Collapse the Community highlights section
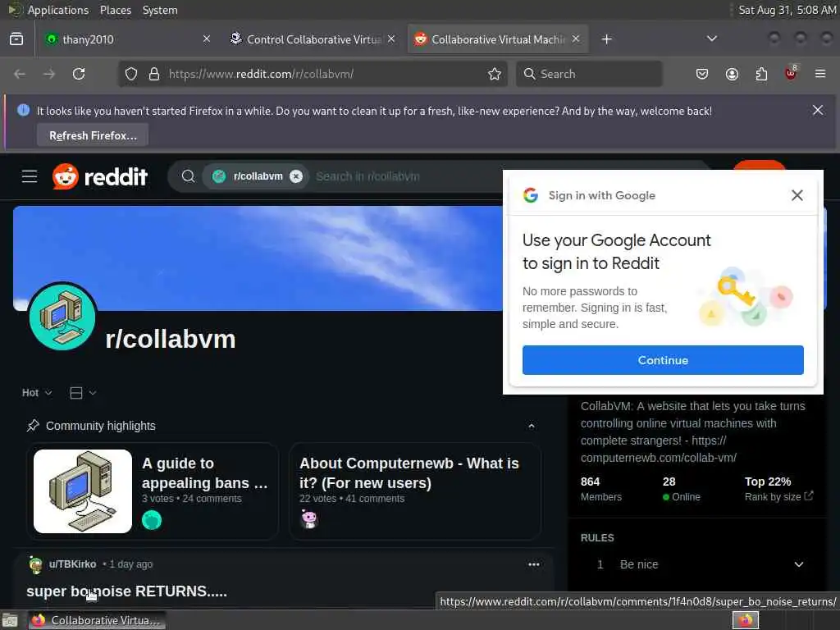 tap(532, 426)
